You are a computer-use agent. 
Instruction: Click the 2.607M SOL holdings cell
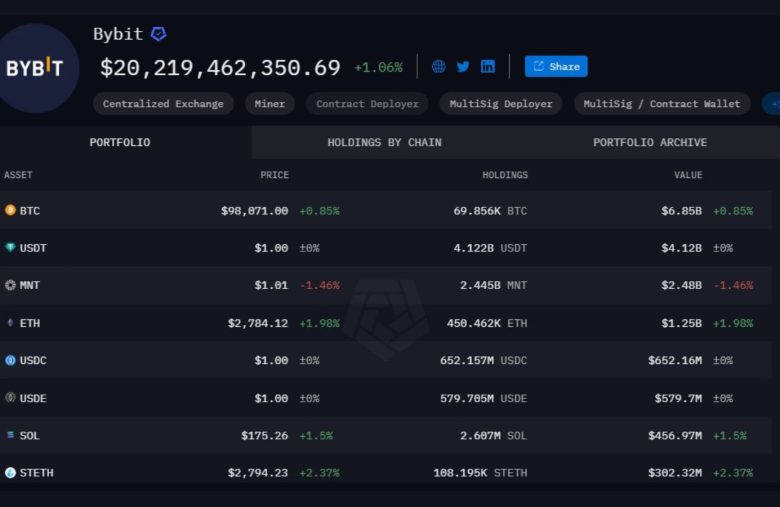493,436
